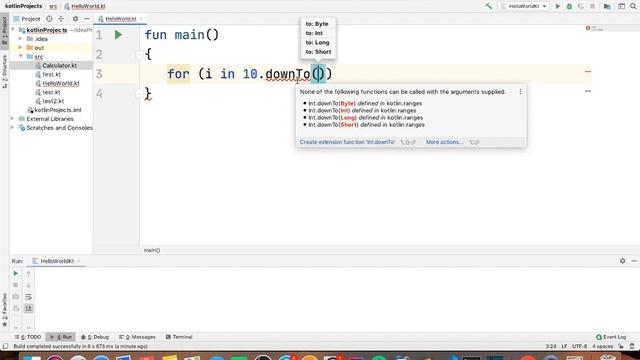Image resolution: width=640 pixels, height=360 pixels.
Task: Hide the Project tool window
Action: tap(87, 19)
